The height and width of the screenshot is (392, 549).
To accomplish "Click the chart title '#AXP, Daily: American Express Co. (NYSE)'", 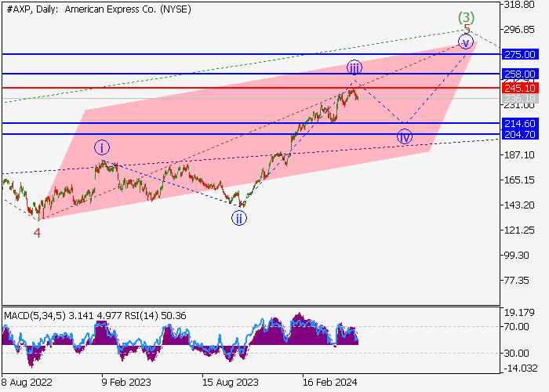I will click(x=99, y=9).
